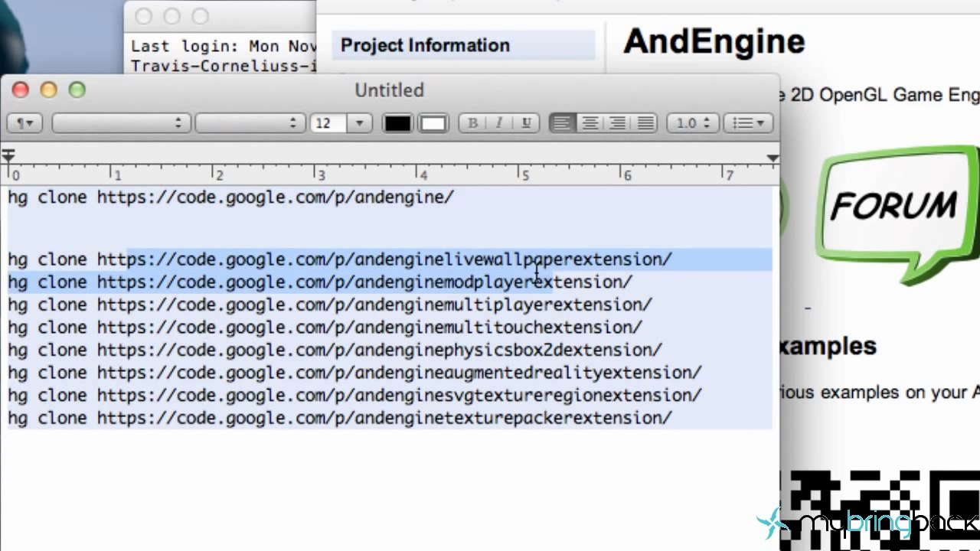980x551 pixels.
Task: Click the andenginemultiplayerextension line
Action: 330,305
